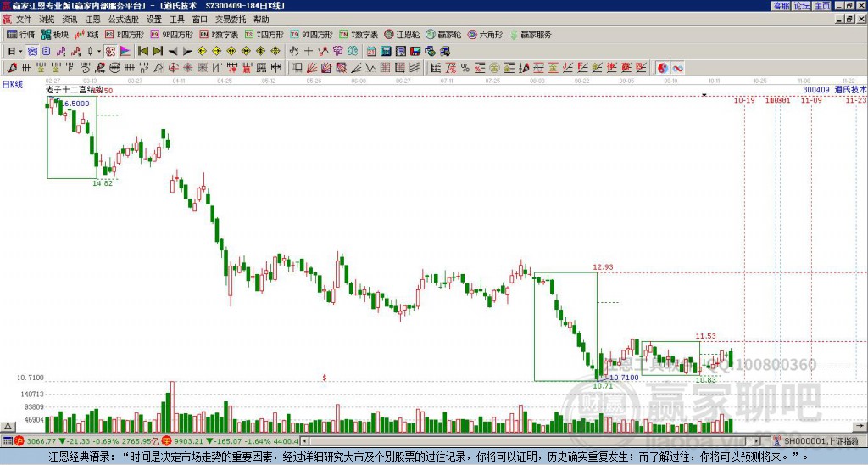The height and width of the screenshot is (465, 868).
Task: Open the P数字表 tool
Action: coord(219,34)
